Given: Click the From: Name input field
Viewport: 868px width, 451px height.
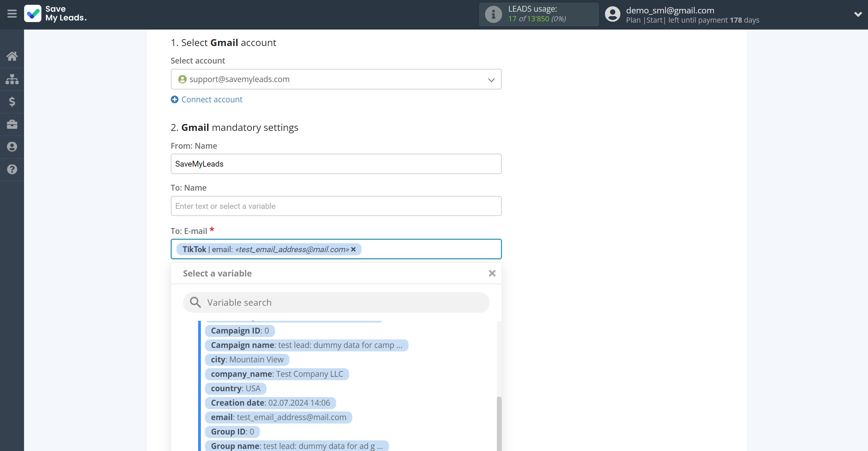Looking at the screenshot, I should pyautogui.click(x=336, y=164).
